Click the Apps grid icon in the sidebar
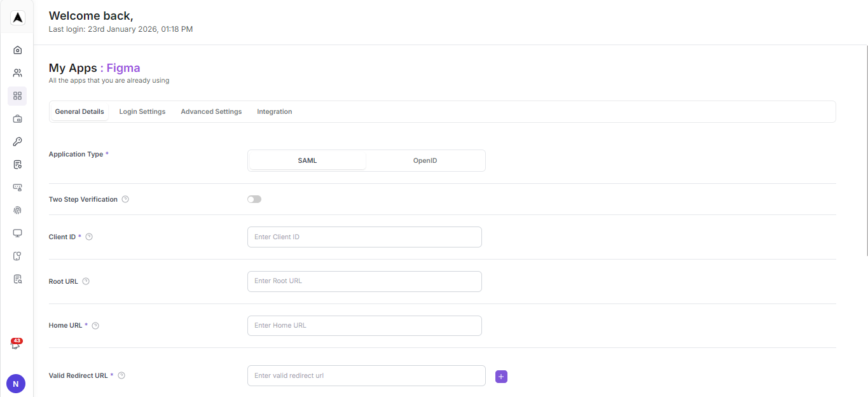Screen dimensions: 868x397 point(17,95)
